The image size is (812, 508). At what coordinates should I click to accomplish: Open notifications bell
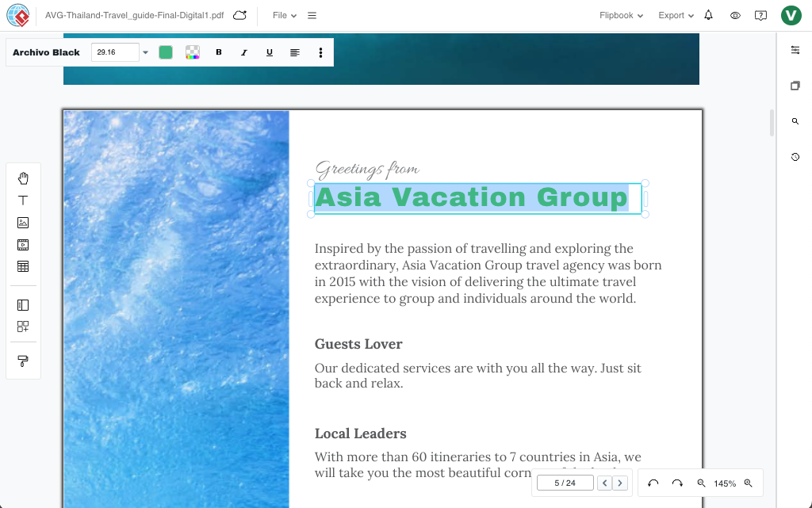pos(708,15)
